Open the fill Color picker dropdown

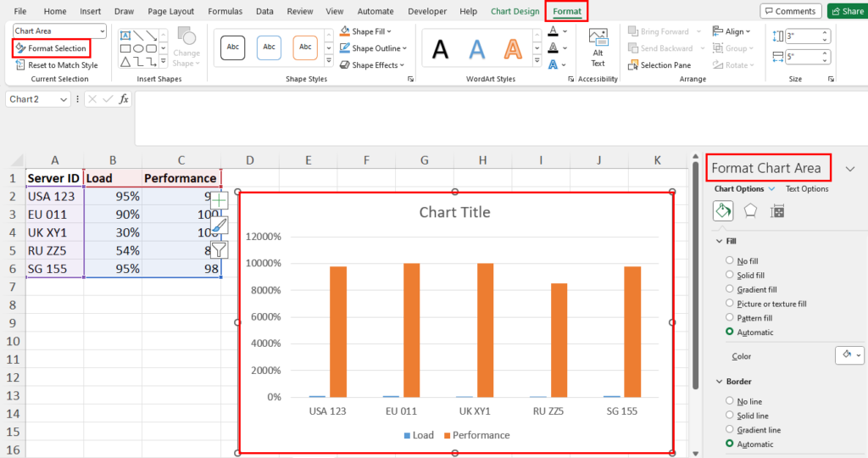(850, 355)
